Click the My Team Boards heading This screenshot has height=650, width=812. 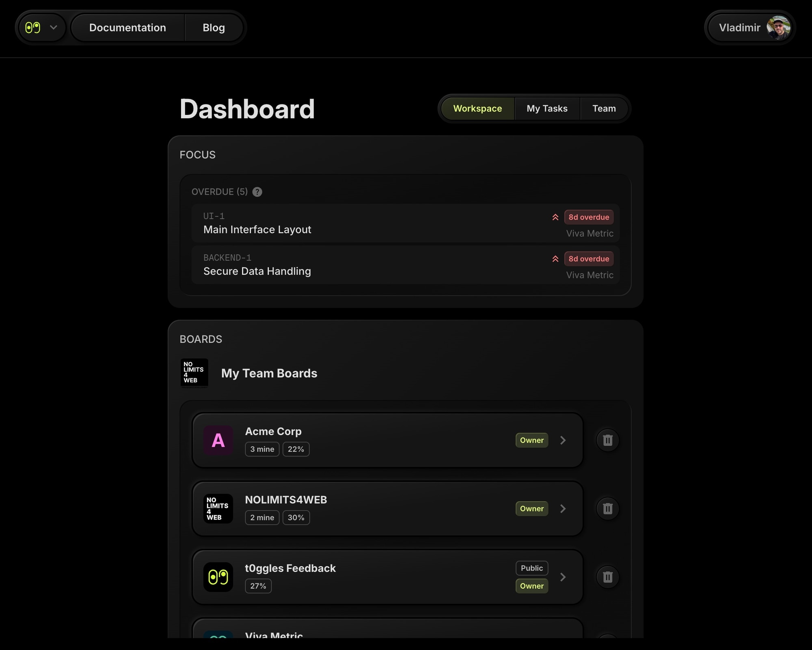[269, 373]
